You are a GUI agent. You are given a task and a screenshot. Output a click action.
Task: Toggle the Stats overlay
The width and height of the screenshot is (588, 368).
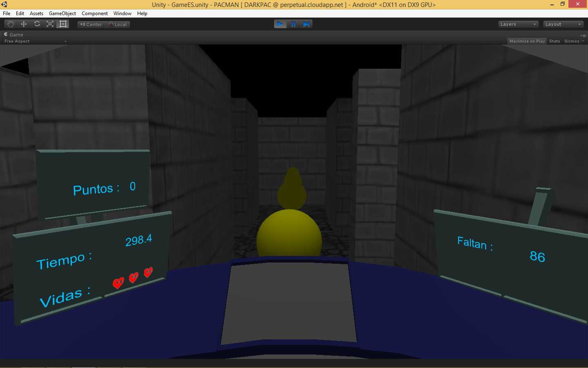click(x=555, y=41)
